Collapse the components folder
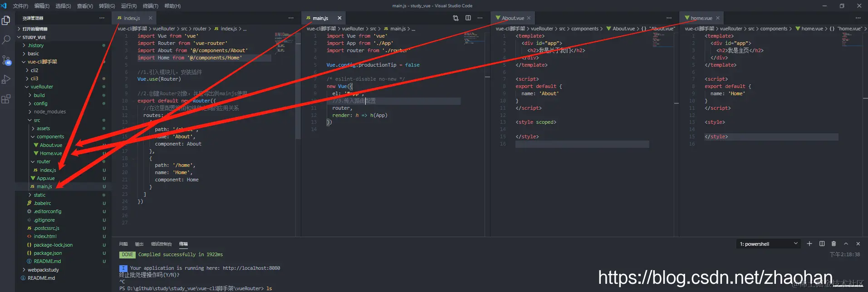Viewport: 868px width, 292px height. (x=63, y=136)
